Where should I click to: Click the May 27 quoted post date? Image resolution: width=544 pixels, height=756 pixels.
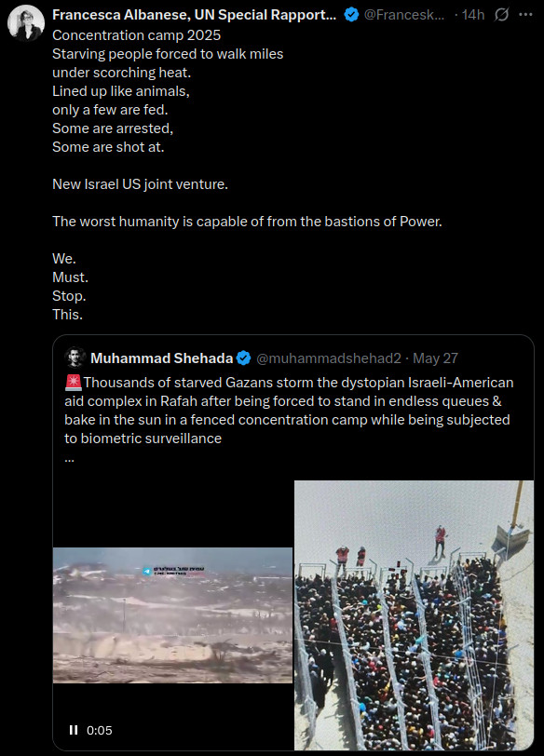point(436,358)
